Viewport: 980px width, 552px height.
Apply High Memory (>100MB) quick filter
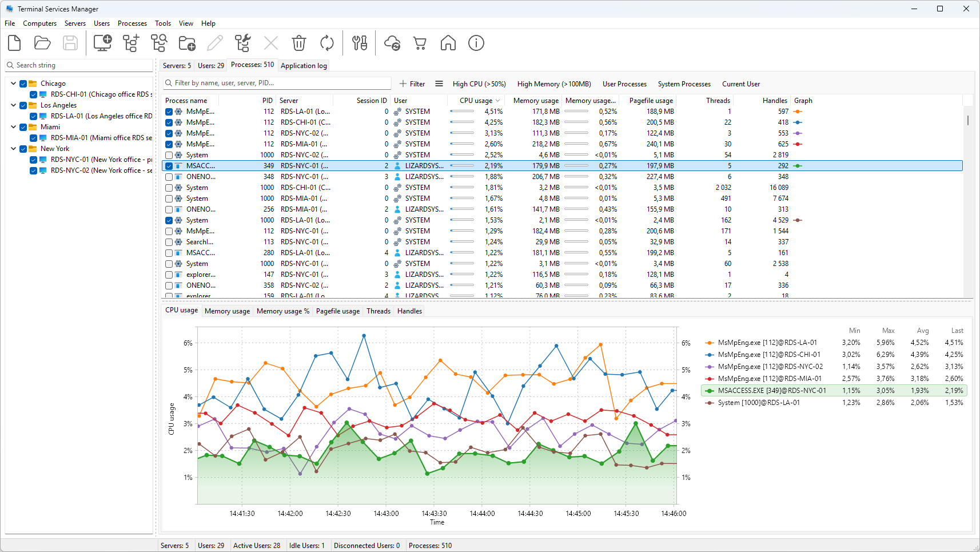(x=554, y=84)
